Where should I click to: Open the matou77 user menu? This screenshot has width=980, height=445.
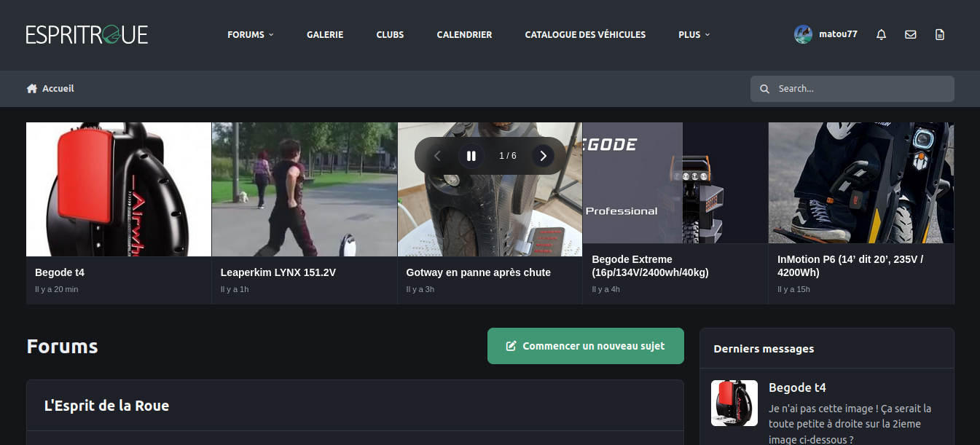click(838, 34)
